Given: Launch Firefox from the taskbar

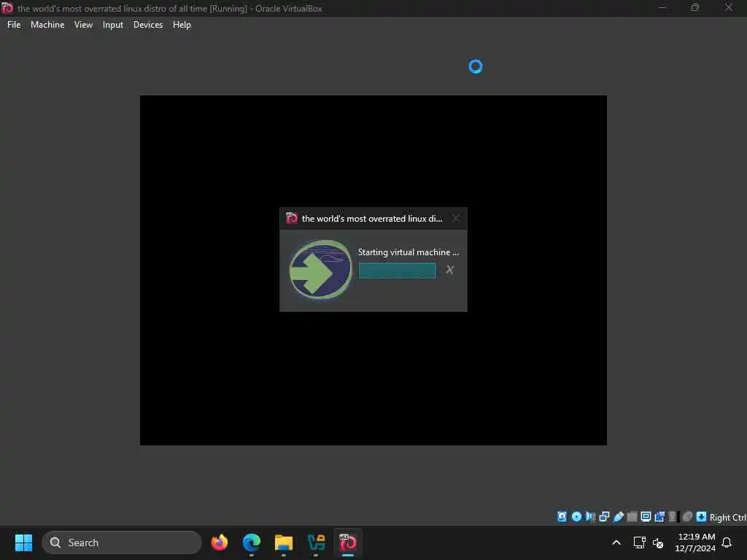Looking at the screenshot, I should [220, 542].
